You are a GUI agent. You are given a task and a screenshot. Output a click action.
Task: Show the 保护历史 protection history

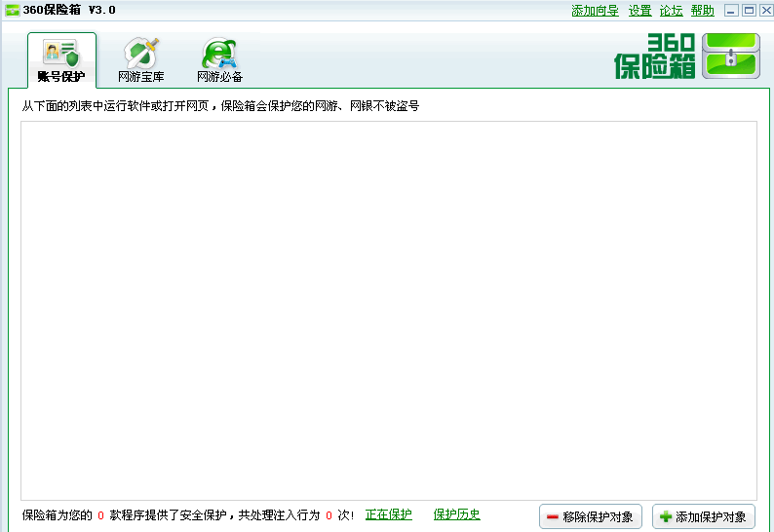[x=456, y=514]
